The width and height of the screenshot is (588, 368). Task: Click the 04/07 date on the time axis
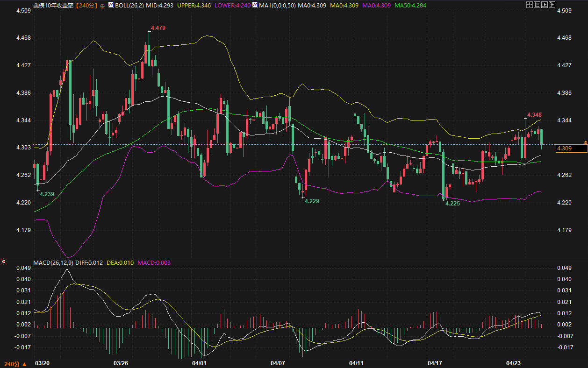[x=278, y=363]
